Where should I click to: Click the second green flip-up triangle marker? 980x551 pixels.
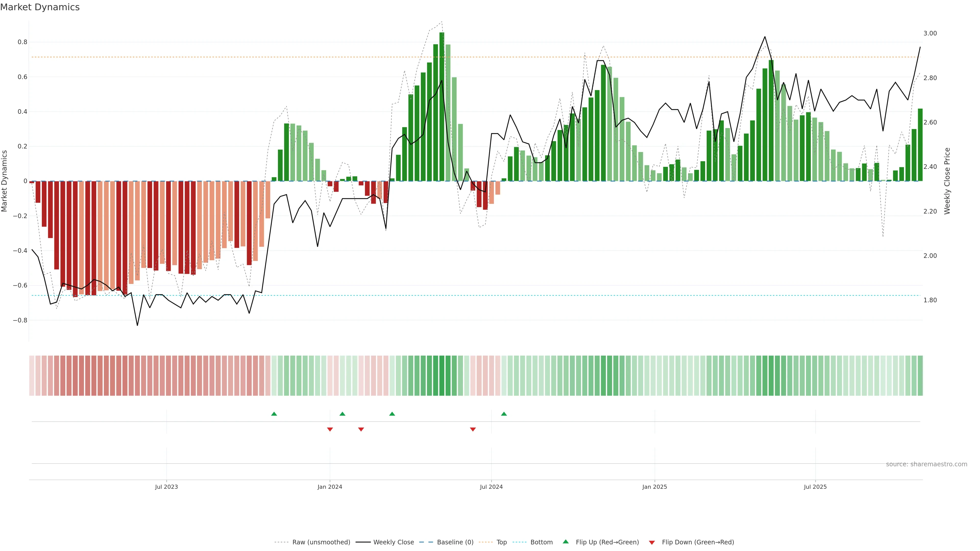(x=342, y=414)
